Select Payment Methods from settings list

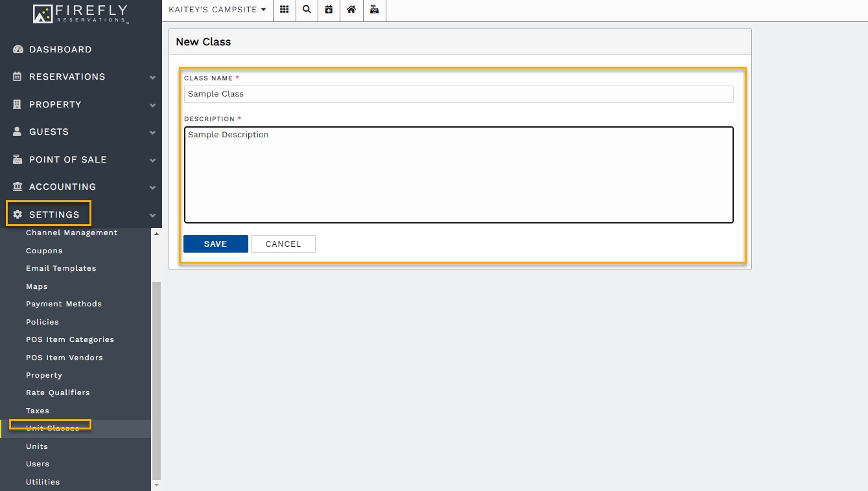pos(64,304)
